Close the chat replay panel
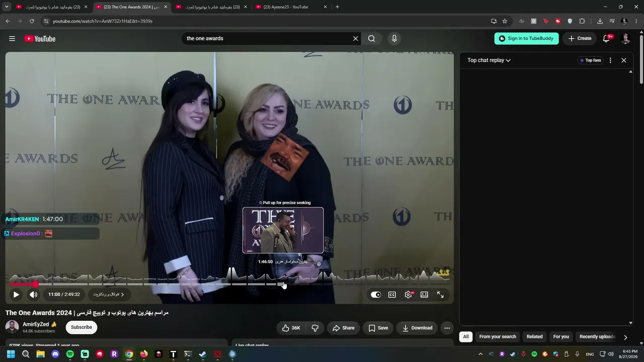The height and width of the screenshot is (362, 644). (x=624, y=60)
